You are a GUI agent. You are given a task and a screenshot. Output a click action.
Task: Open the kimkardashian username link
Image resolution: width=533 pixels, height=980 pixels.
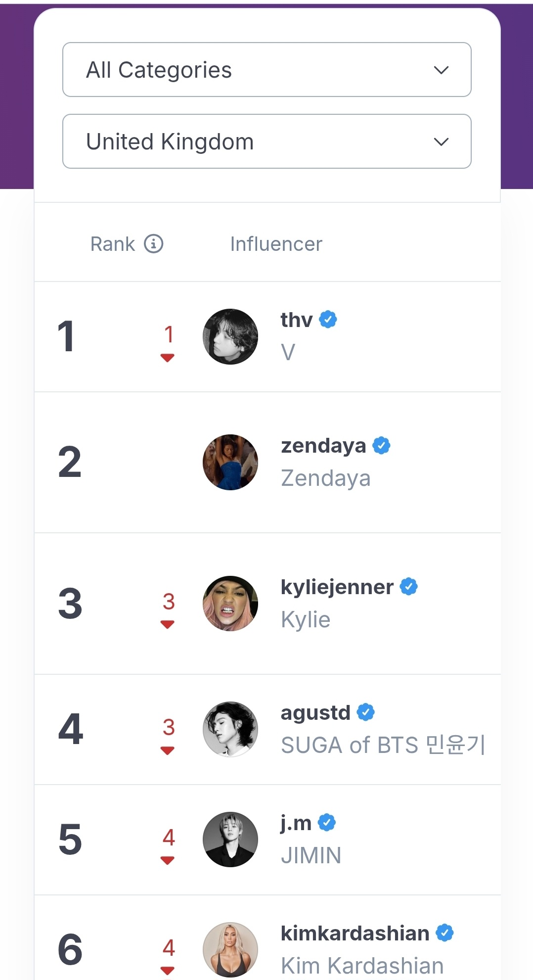(x=355, y=933)
